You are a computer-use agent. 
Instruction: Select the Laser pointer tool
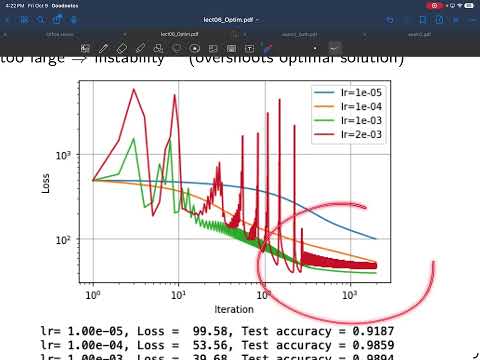(267, 48)
